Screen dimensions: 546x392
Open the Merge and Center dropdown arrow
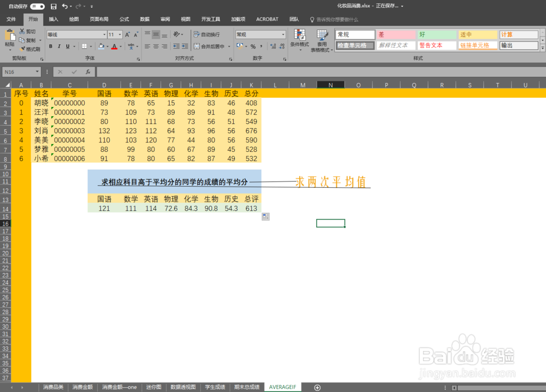pos(229,46)
